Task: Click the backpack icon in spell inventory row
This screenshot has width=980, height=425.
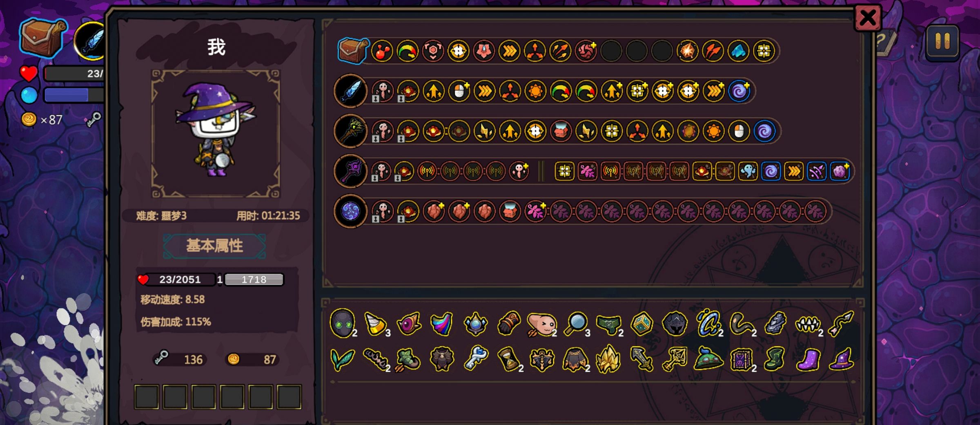Action: tap(353, 51)
